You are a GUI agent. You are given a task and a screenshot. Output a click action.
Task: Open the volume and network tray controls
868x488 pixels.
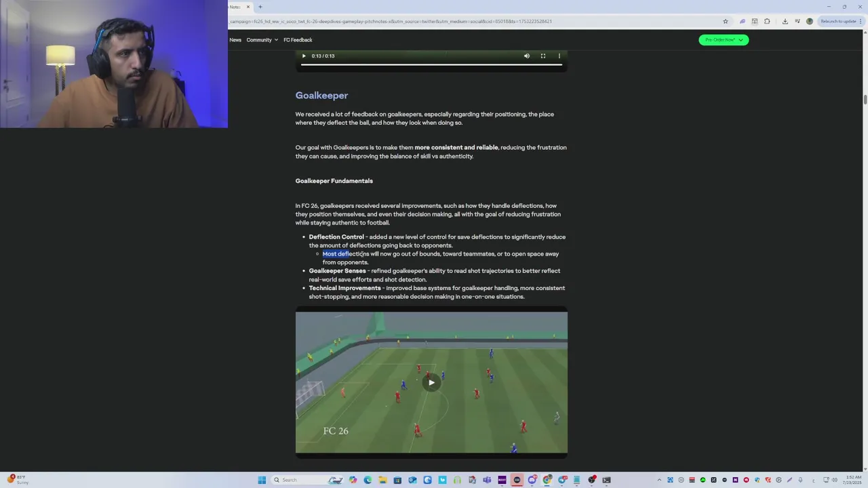[831, 480]
